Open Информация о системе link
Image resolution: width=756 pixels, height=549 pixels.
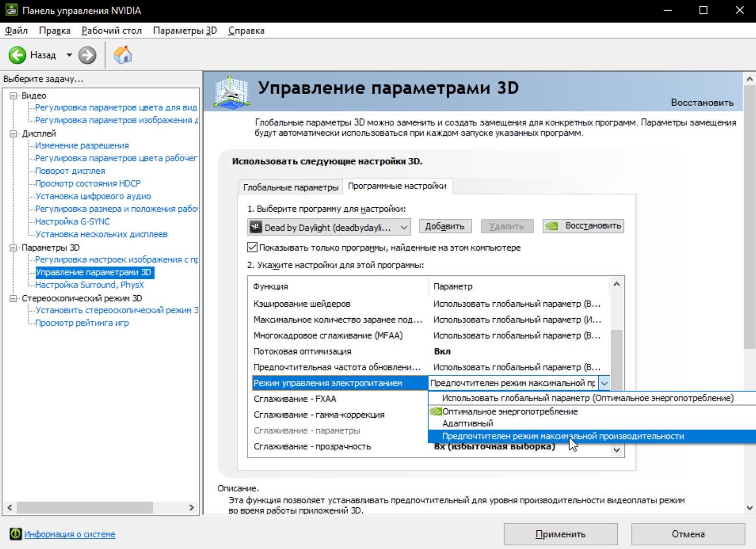coord(70,534)
